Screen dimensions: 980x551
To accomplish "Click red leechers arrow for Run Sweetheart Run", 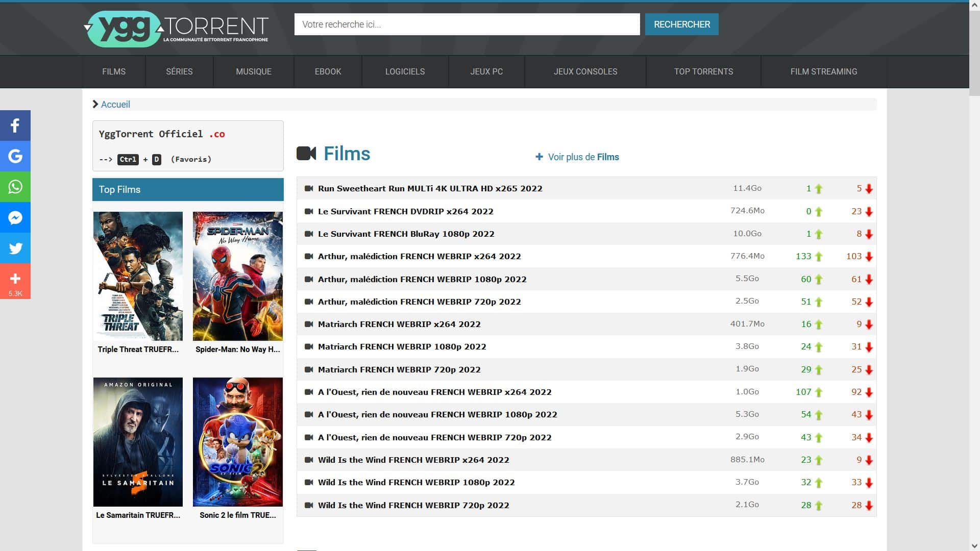I will (x=869, y=189).
